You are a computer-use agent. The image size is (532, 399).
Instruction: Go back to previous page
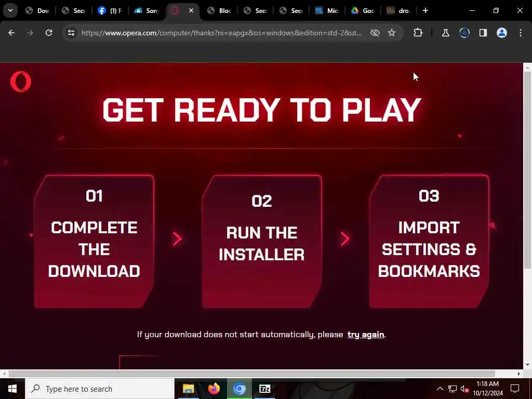point(11,33)
